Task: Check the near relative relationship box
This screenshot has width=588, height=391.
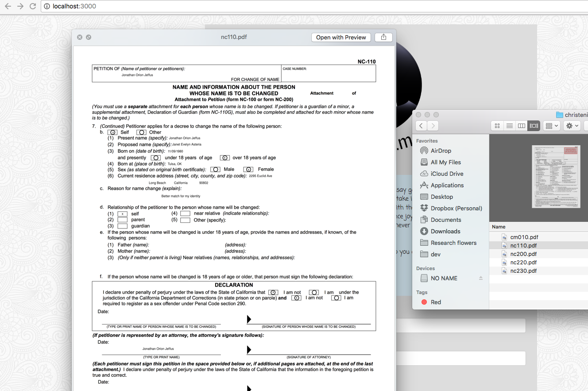Action: [185, 213]
